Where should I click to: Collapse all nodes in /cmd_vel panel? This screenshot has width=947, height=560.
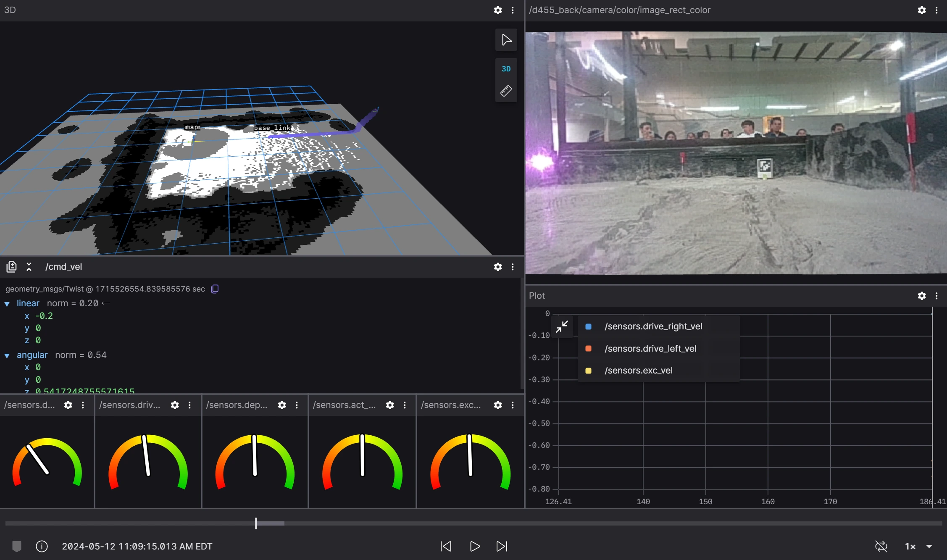[x=29, y=267]
